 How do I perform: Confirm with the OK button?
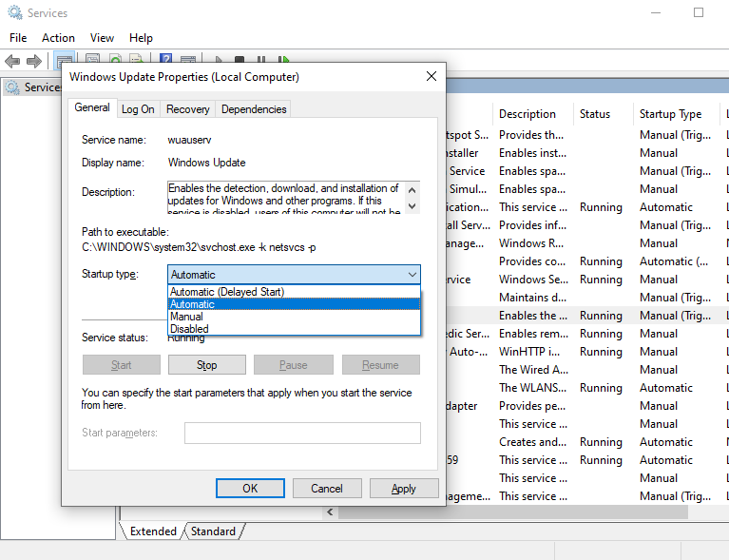250,489
